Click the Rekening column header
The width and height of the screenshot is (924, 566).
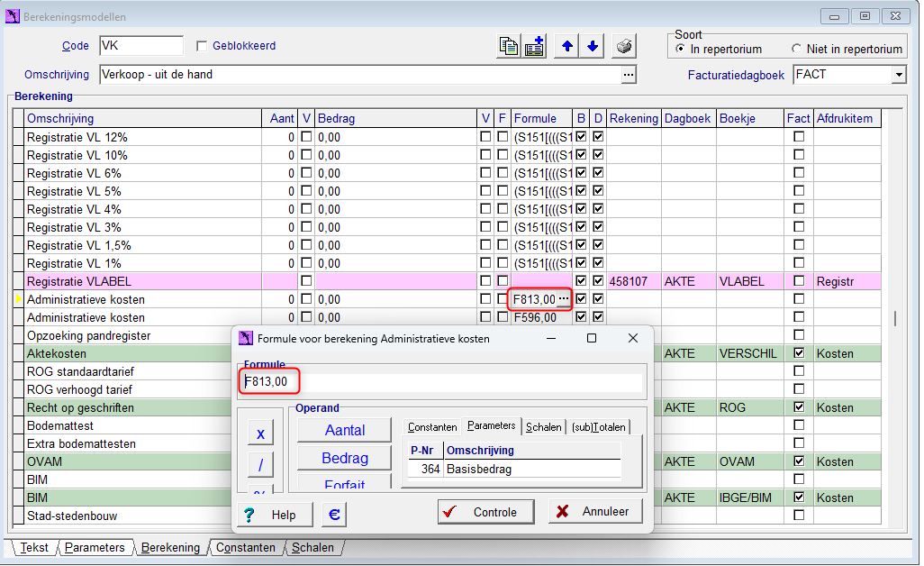point(634,118)
